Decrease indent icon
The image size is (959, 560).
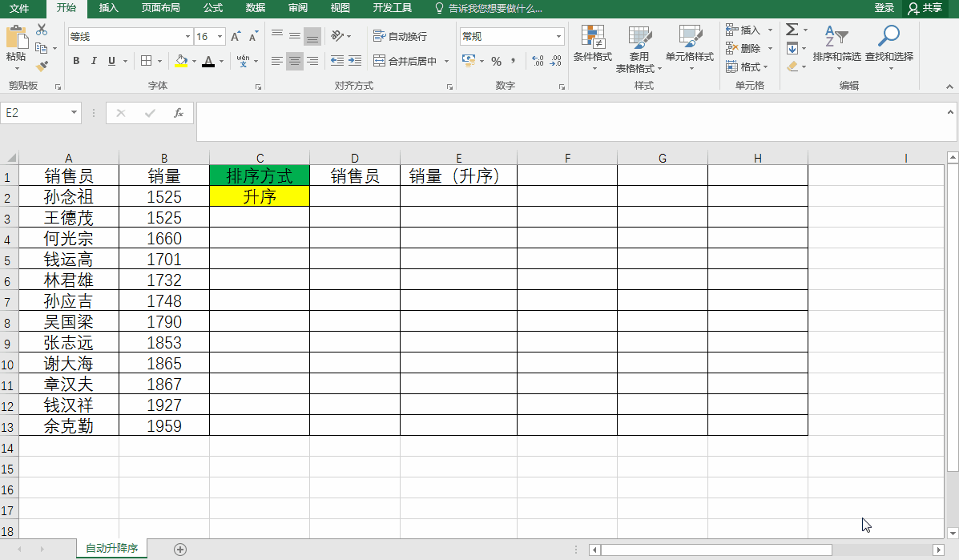click(337, 61)
